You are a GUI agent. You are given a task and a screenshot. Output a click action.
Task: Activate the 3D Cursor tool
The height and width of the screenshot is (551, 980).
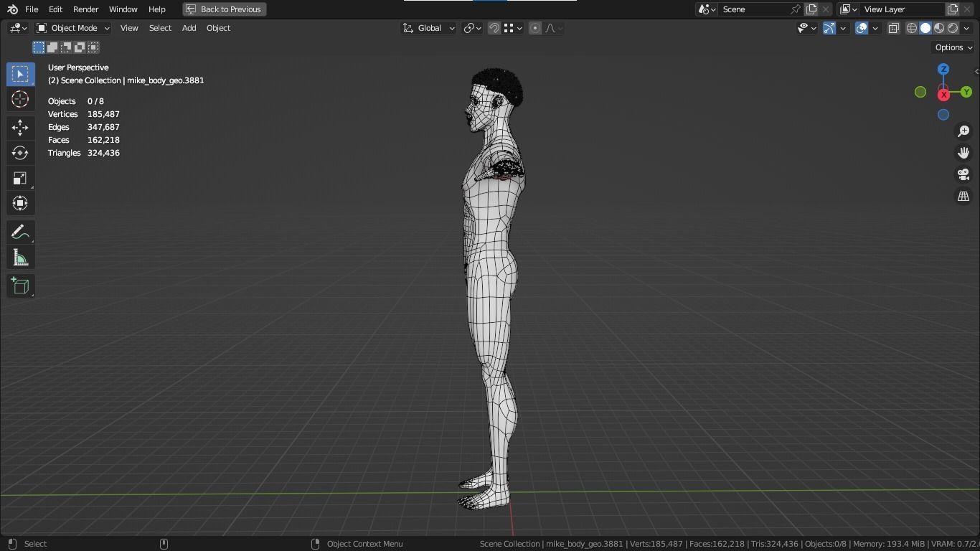coord(20,99)
